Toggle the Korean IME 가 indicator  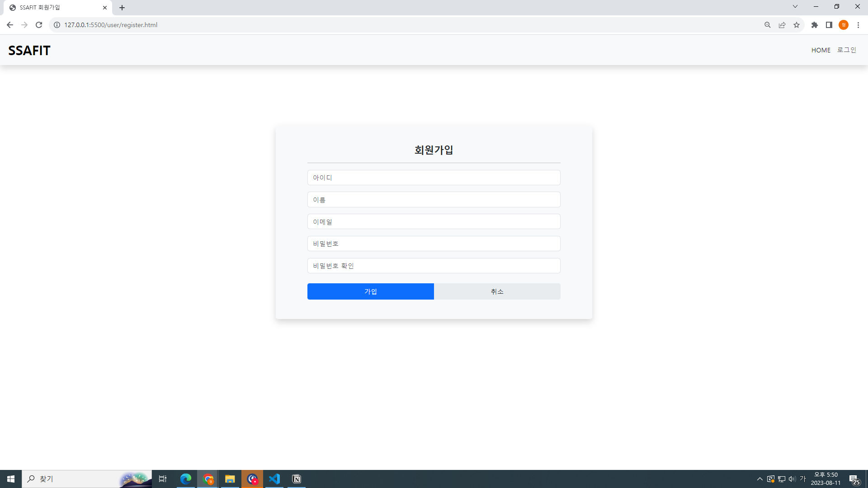click(803, 479)
